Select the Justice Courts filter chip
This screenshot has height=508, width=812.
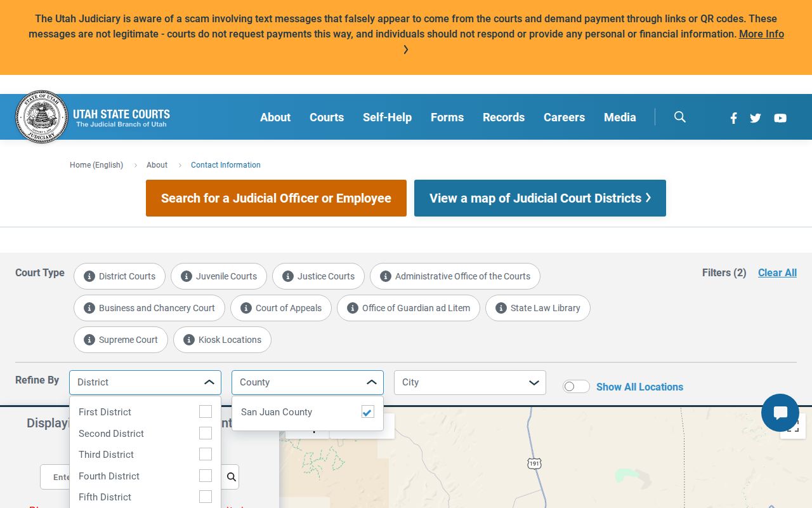318,276
